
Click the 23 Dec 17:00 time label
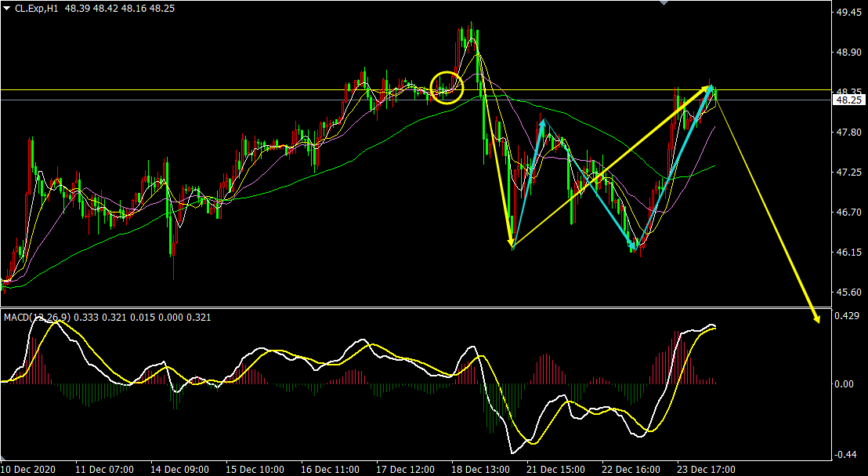[707, 470]
